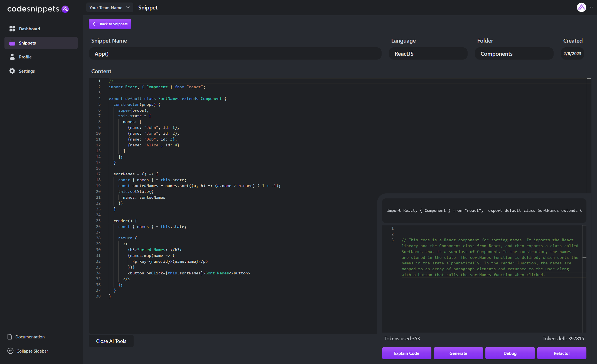The image size is (597, 364).
Task: Click the export default class SortNames line
Action: click(168, 99)
